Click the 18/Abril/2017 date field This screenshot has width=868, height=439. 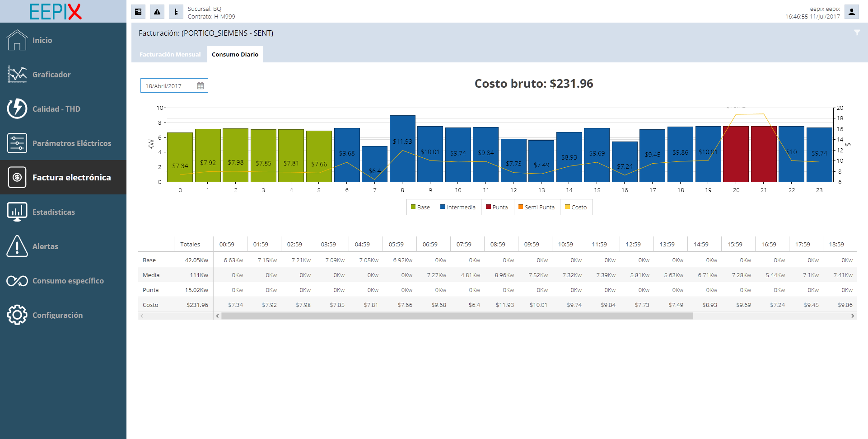167,86
